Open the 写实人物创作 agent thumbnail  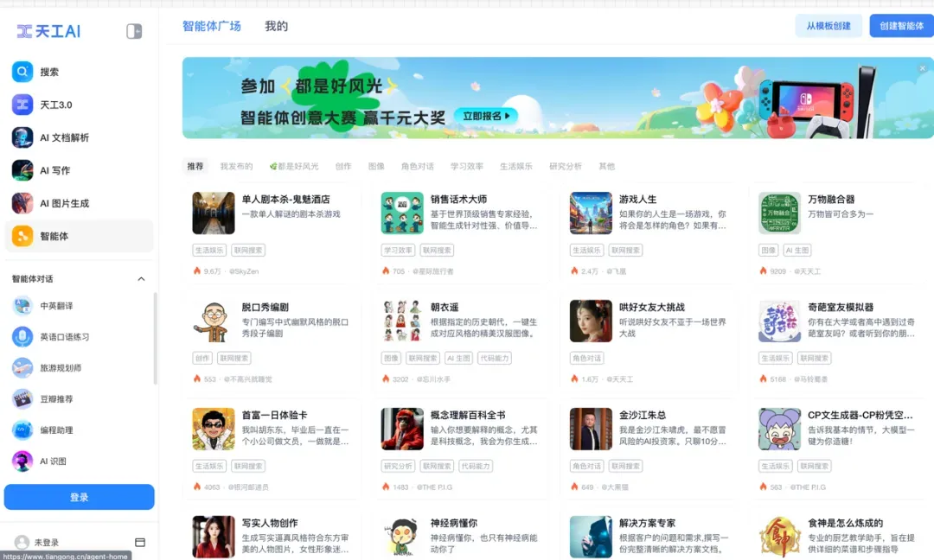214,537
